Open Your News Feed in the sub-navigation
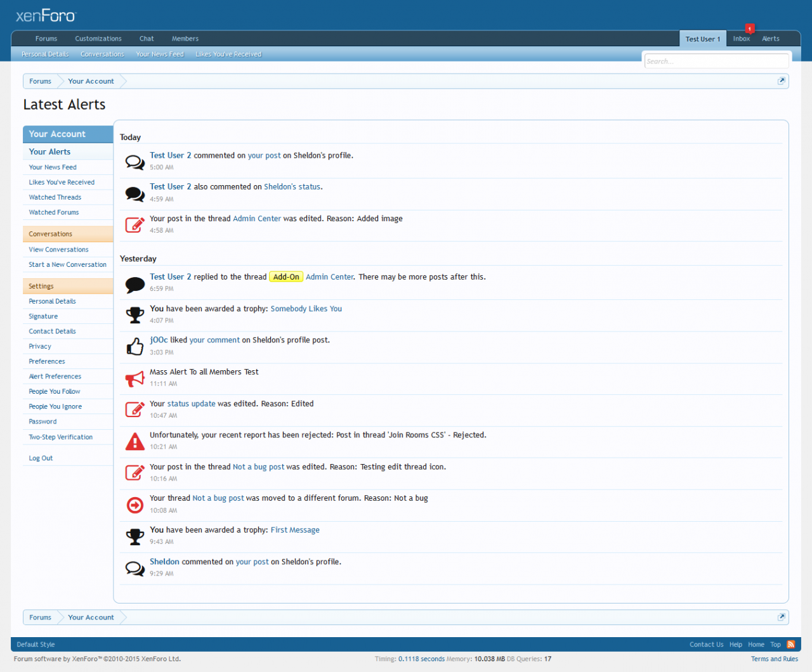 tap(160, 55)
